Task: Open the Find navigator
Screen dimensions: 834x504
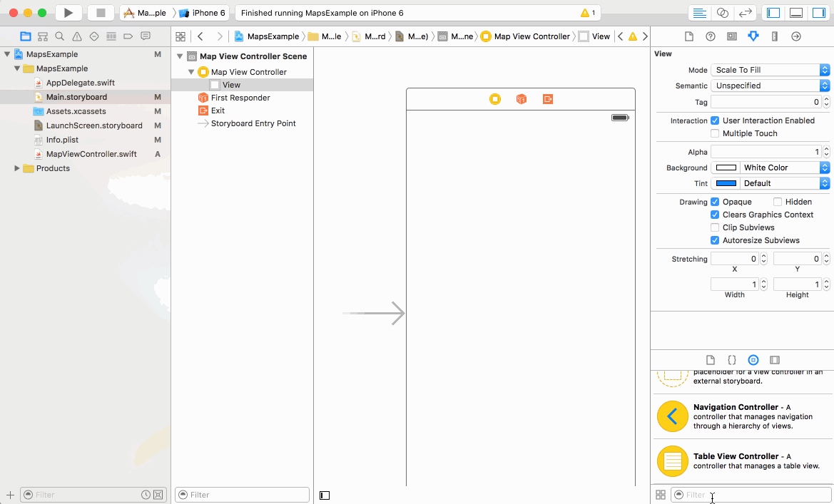Action: [x=60, y=36]
